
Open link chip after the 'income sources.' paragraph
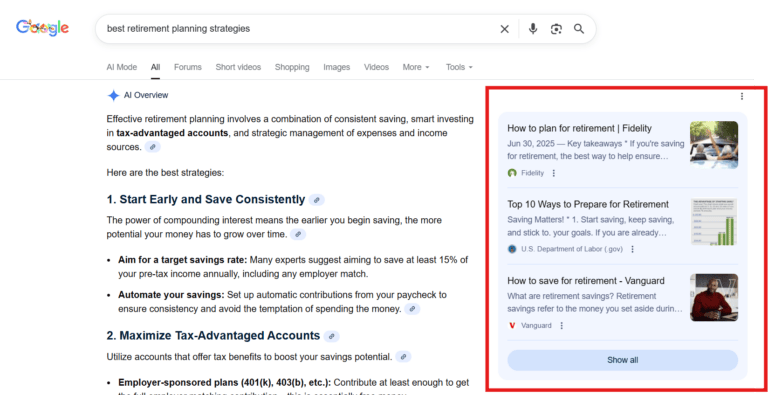[x=153, y=147]
